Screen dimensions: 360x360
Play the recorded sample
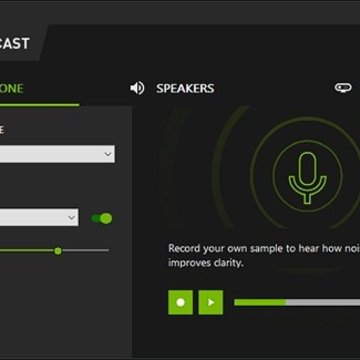pyautogui.click(x=211, y=302)
